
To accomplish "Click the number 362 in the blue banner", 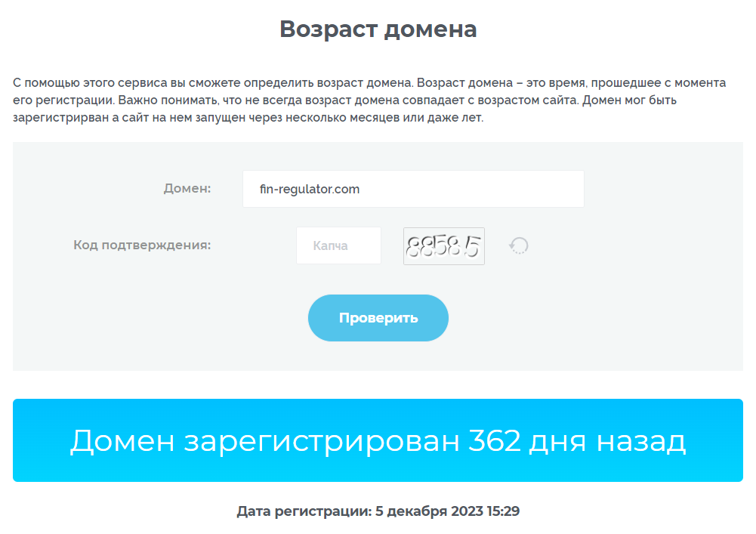I will coord(495,440).
